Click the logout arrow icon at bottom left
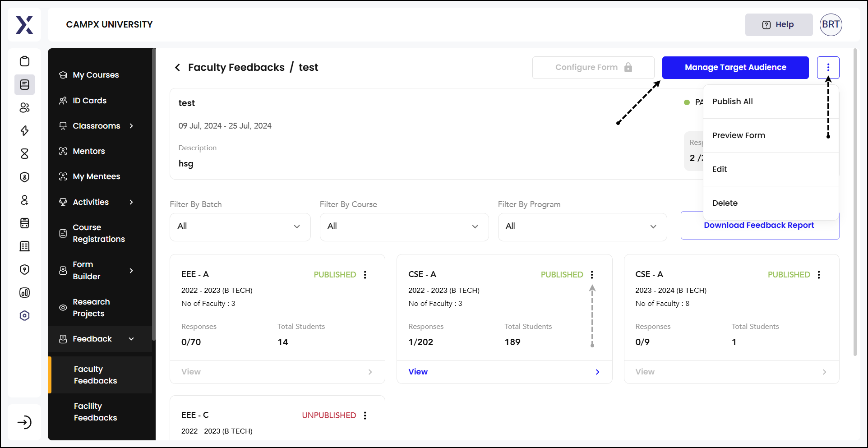This screenshot has width=868, height=448. (x=24, y=422)
